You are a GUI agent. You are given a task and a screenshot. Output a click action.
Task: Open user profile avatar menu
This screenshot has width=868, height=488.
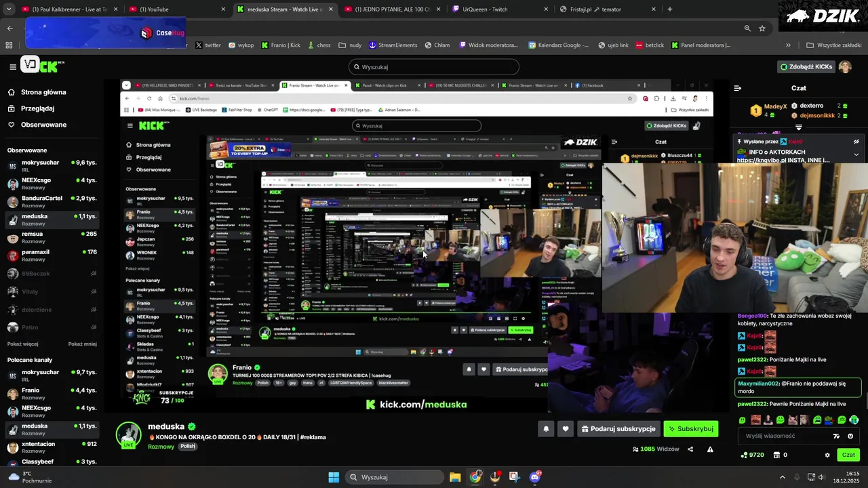(x=845, y=66)
